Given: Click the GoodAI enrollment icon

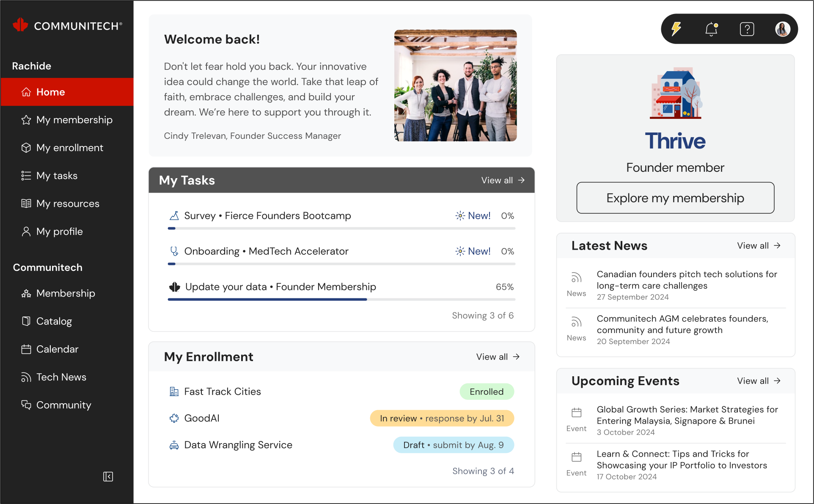Looking at the screenshot, I should click(174, 418).
